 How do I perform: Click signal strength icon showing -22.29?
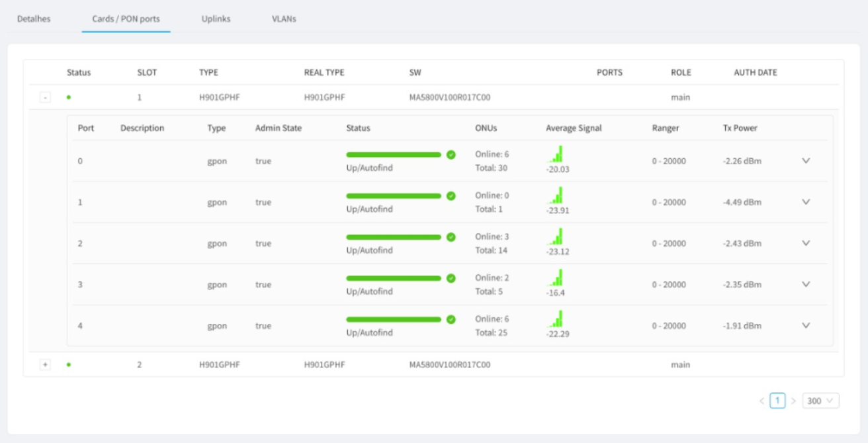556,319
